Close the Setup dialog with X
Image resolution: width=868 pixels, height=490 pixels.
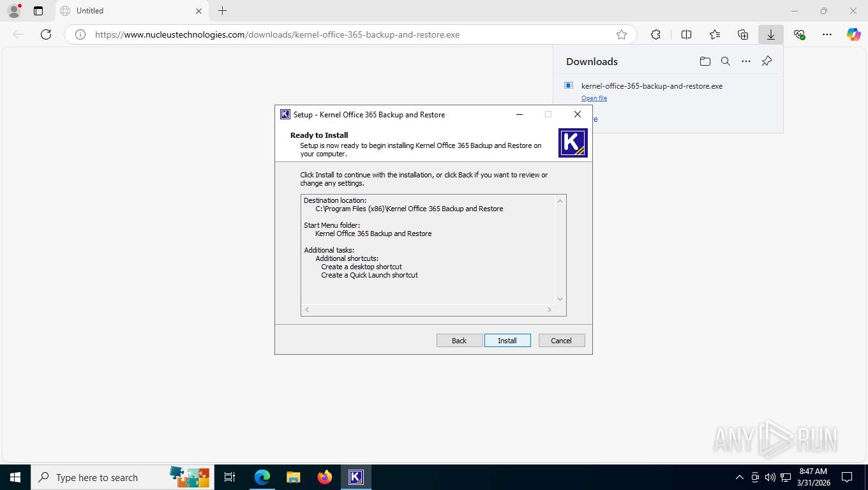(x=578, y=114)
